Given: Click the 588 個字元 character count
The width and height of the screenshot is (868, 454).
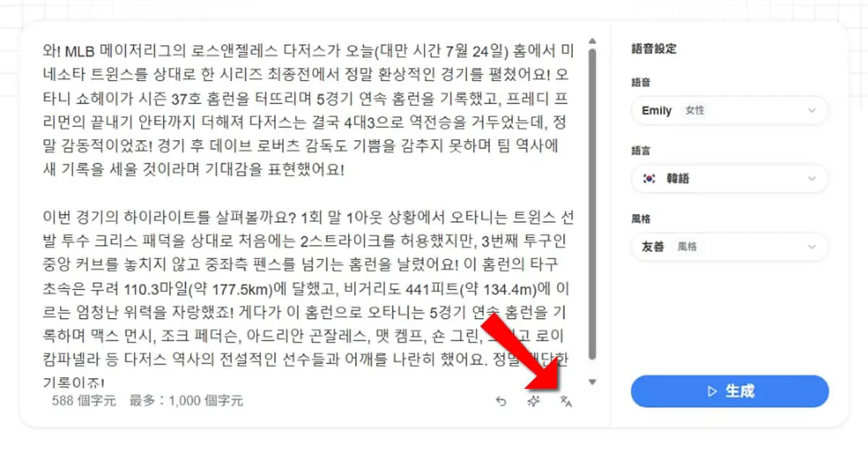Looking at the screenshot, I should coord(84,401).
